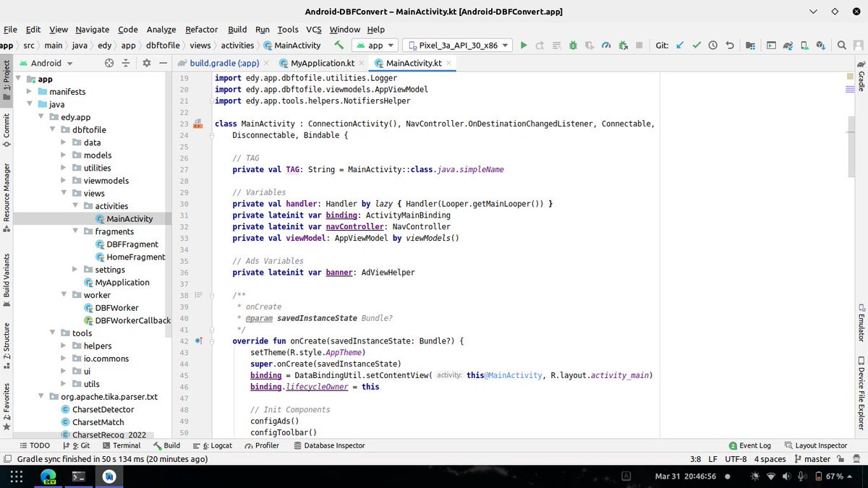Open the Database Inspector tool window

pos(329,445)
